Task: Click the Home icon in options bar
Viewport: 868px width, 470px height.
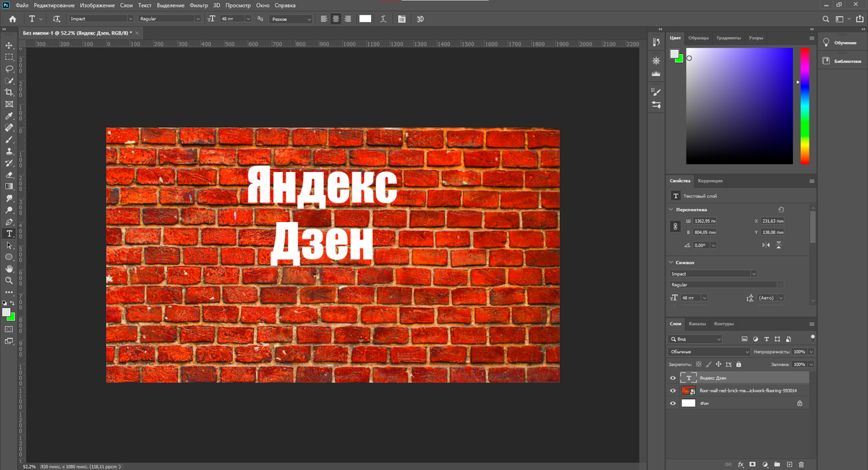Action: (12, 19)
